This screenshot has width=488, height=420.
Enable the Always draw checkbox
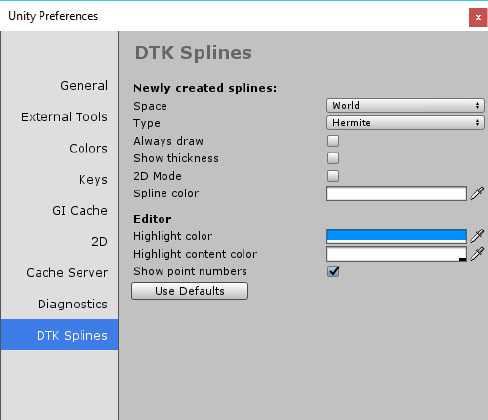(333, 141)
